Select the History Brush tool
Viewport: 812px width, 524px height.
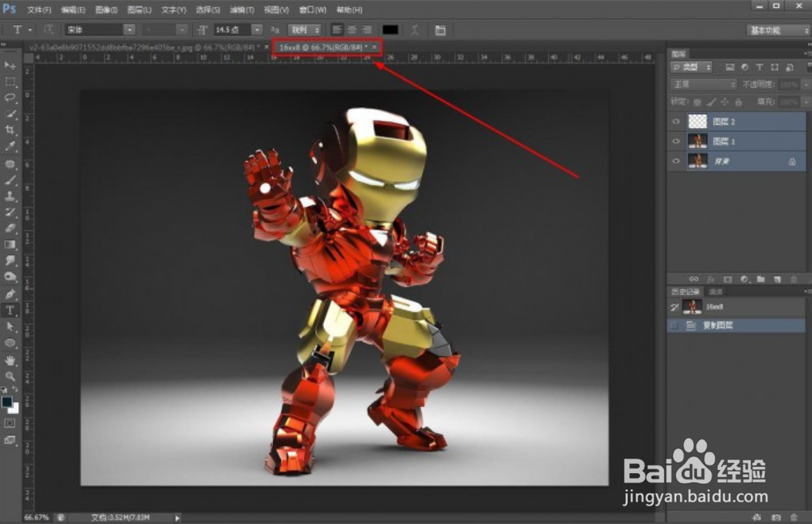coord(10,212)
